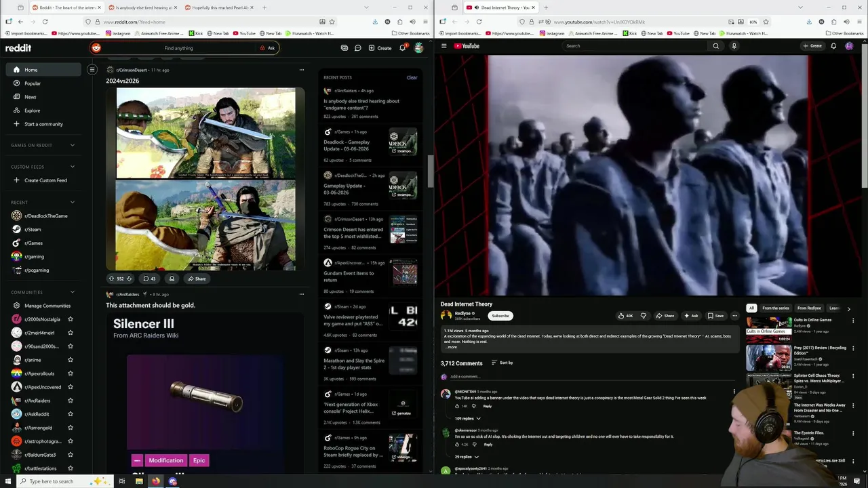868x488 pixels.
Task: Click the Reddit advertise icon in header
Action: coord(344,48)
